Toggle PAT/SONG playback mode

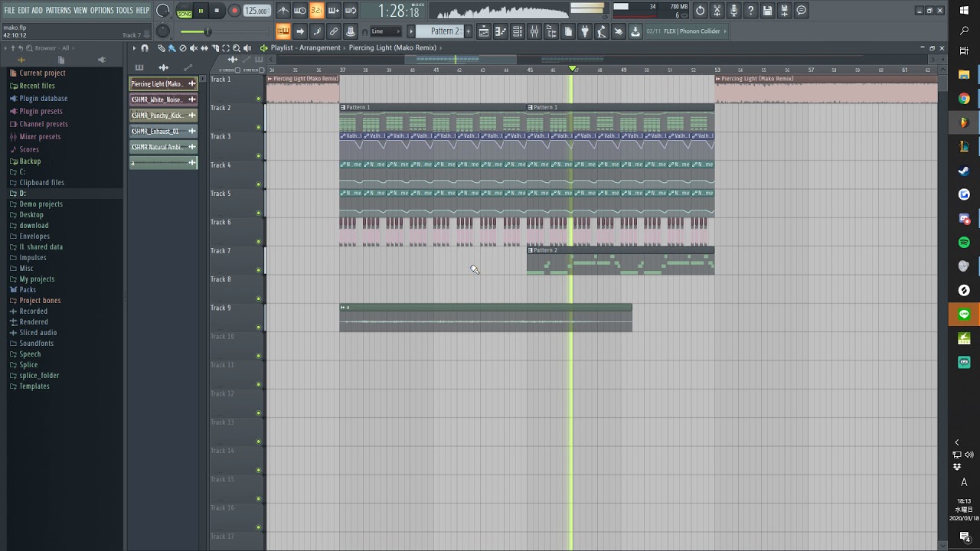tap(185, 11)
